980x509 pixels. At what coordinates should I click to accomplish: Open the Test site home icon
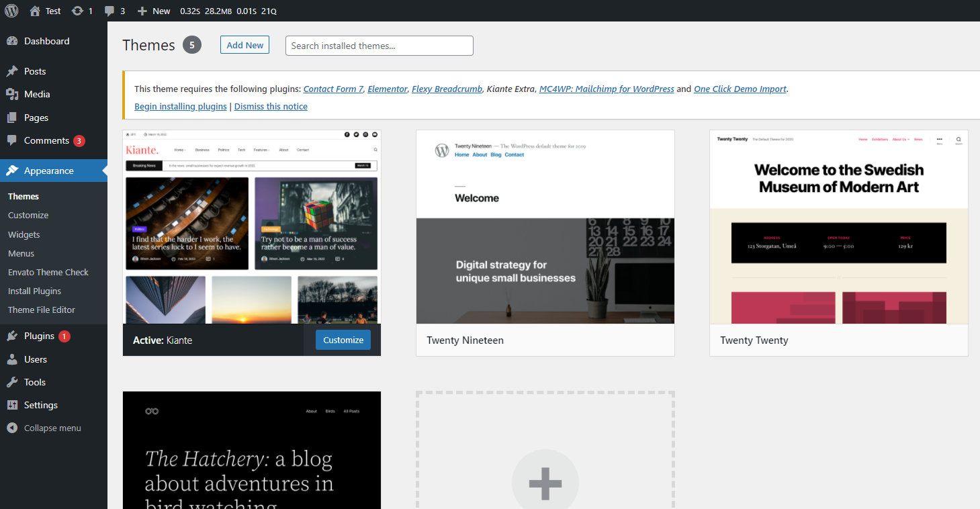pos(35,11)
